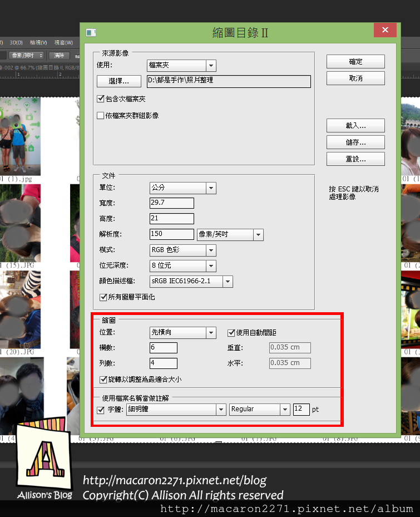Open the 顏色描述檔 sRGB dropdown

tap(191, 282)
